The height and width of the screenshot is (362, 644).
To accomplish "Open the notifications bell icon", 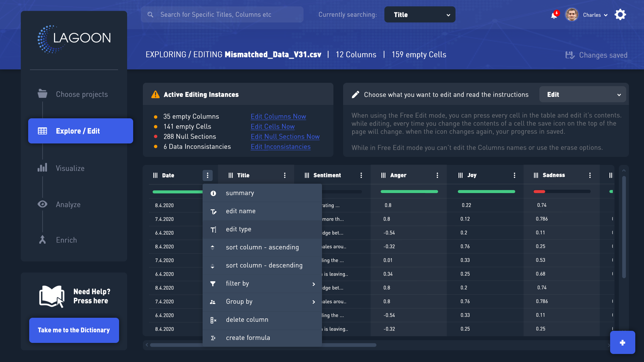I will 554,15.
